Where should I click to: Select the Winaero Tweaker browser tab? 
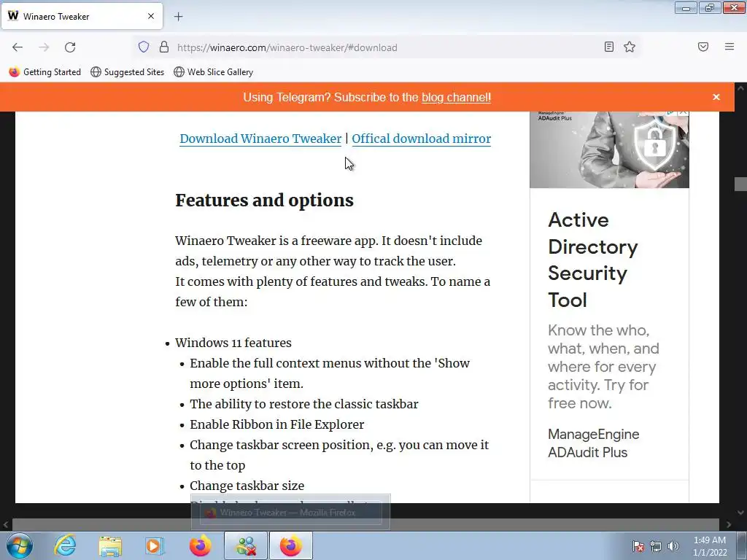[x=82, y=16]
